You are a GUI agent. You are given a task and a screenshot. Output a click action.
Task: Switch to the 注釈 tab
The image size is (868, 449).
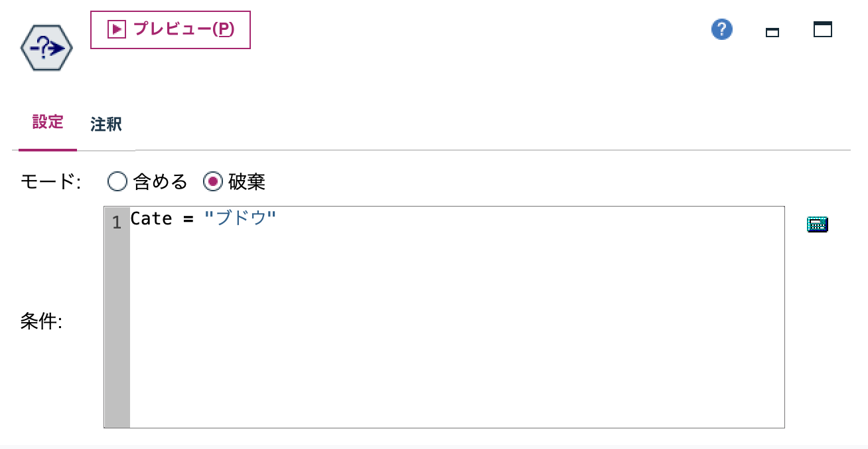[x=106, y=124]
